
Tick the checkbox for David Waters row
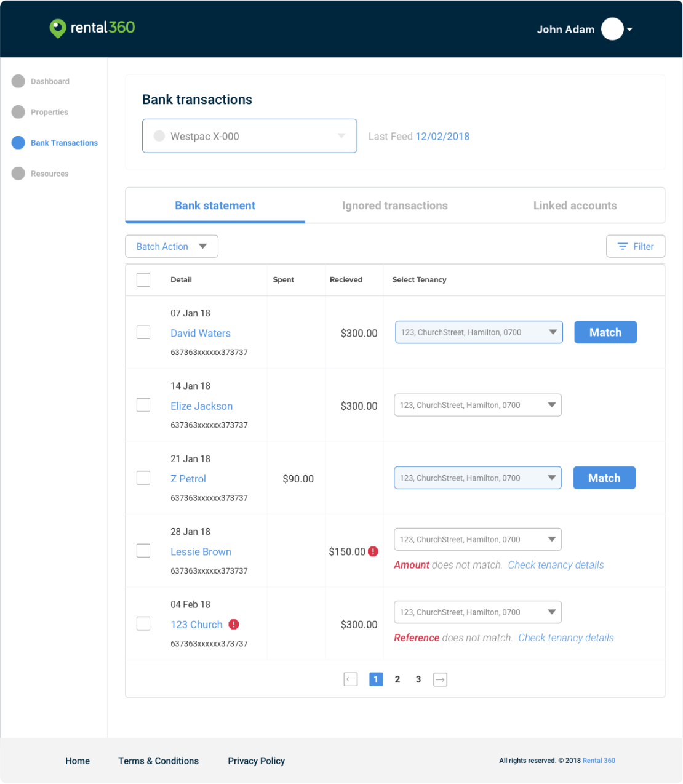(143, 332)
